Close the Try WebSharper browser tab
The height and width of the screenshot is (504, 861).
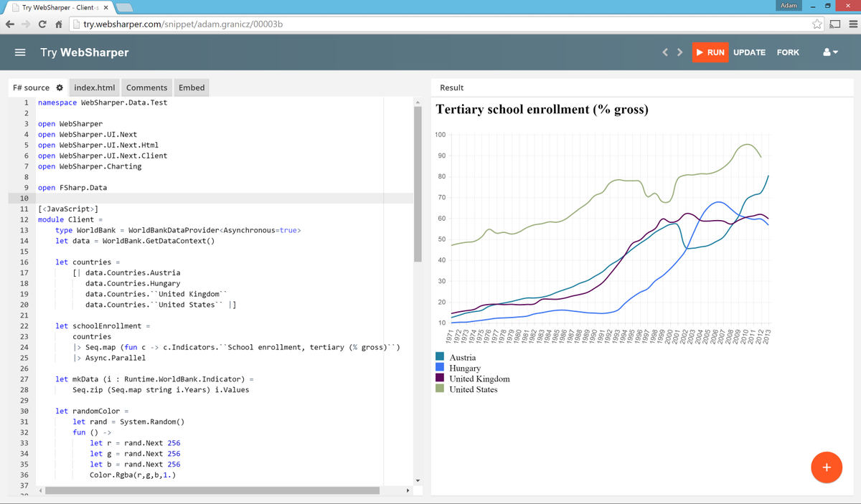(106, 8)
